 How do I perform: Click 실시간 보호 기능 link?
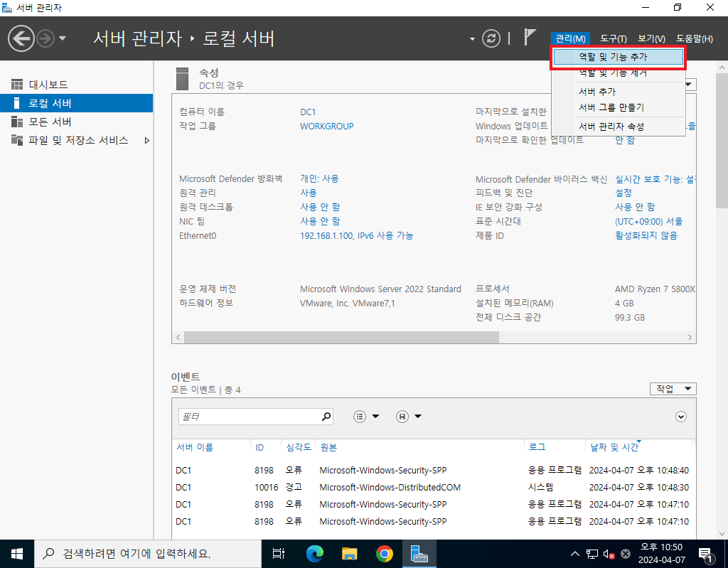point(655,179)
